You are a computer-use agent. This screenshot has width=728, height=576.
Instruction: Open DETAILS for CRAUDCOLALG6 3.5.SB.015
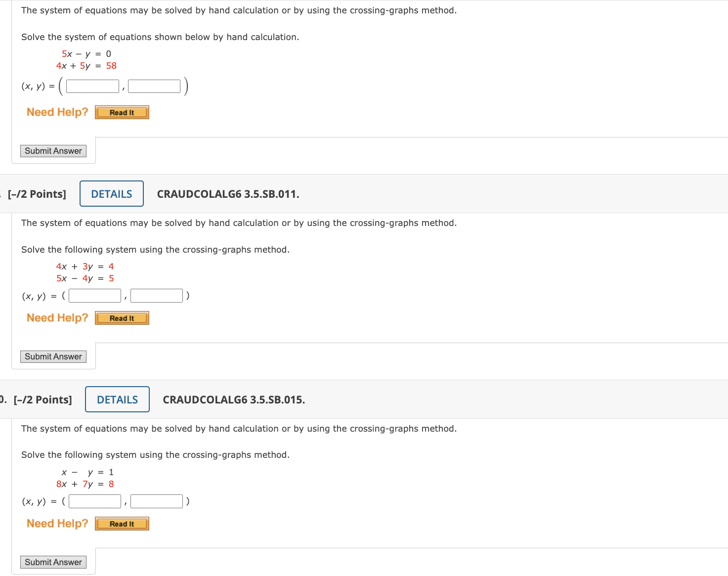117,399
